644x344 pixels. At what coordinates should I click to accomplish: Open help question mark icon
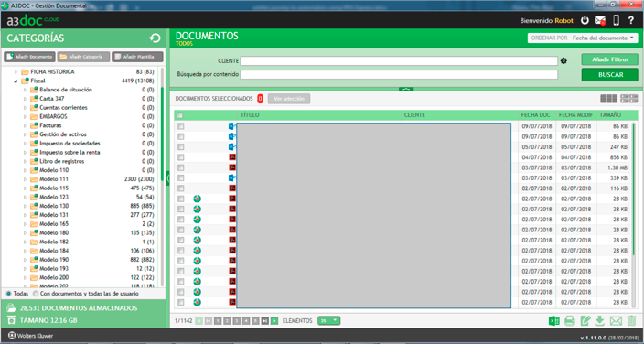631,20
